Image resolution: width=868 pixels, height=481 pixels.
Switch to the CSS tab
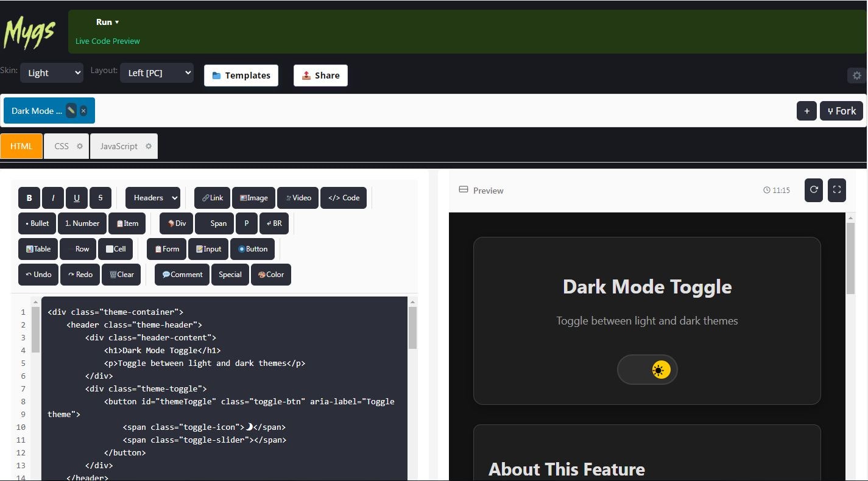point(66,146)
